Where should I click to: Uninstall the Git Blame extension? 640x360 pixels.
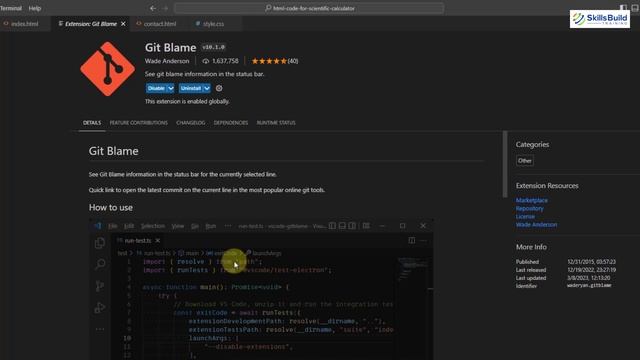click(x=191, y=88)
